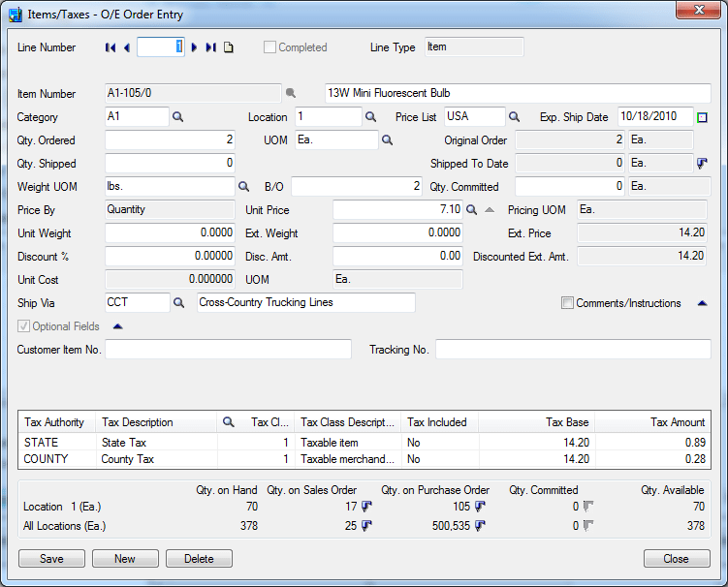Image resolution: width=728 pixels, height=587 pixels.
Task: Click the Qty. Ordered field
Action: click(170, 139)
